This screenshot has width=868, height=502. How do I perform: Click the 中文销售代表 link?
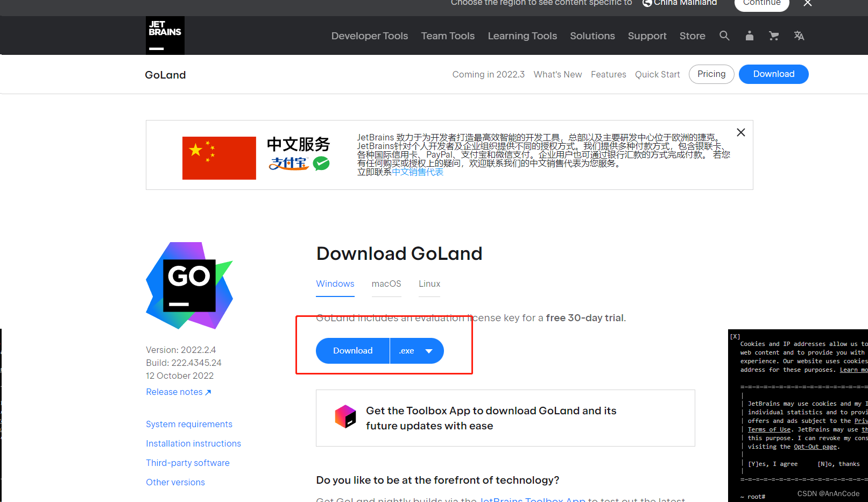coord(418,172)
